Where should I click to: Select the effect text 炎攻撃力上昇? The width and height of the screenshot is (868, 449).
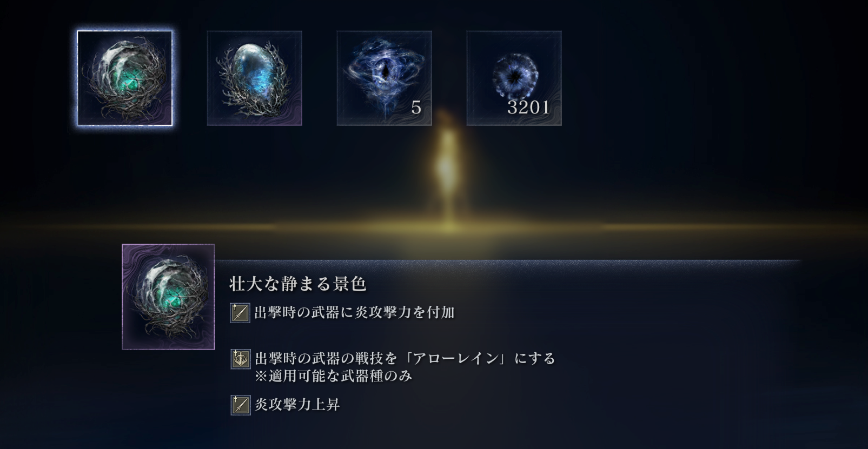(x=297, y=405)
